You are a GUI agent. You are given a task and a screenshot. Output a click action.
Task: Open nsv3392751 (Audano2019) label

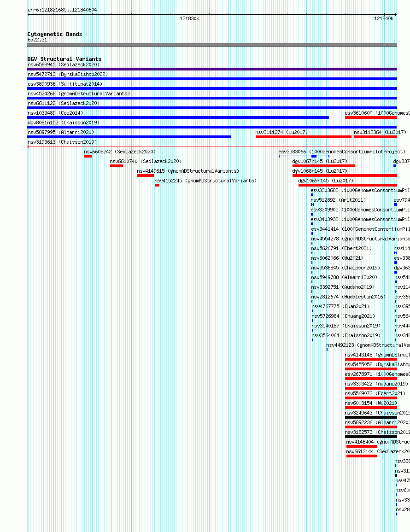tap(343, 287)
